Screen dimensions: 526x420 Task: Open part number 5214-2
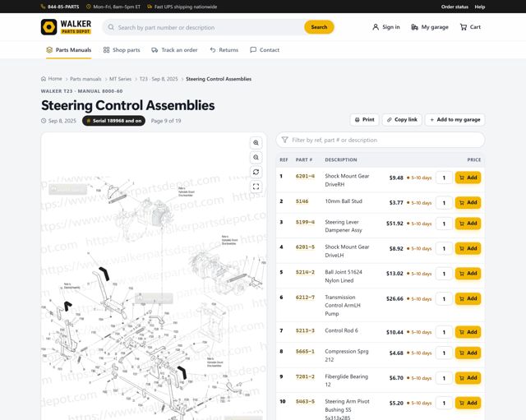pos(305,272)
